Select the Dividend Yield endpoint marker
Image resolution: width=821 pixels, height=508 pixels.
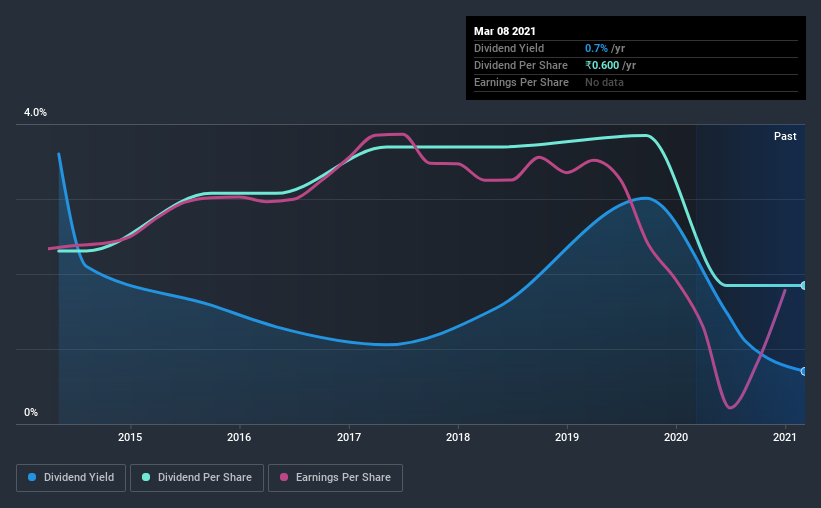click(803, 371)
